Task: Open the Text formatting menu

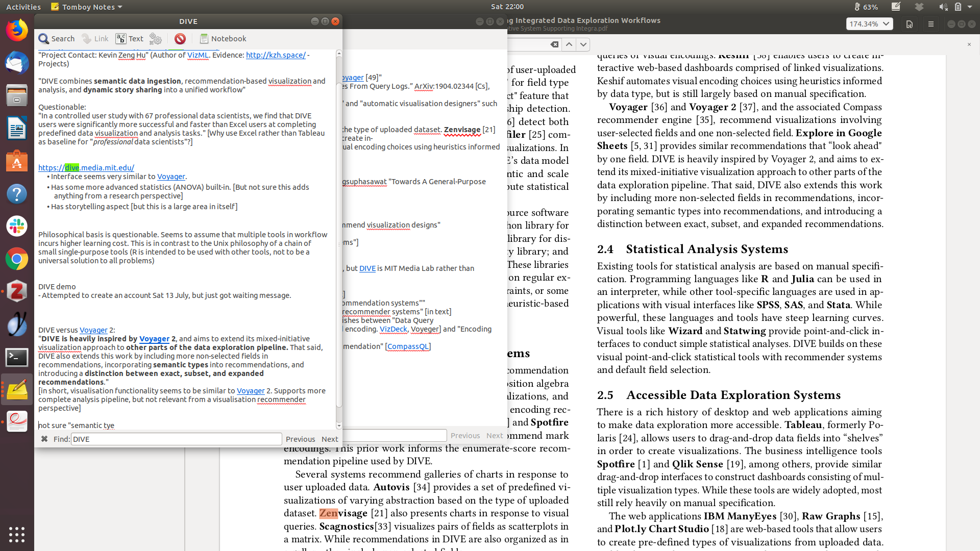Action: coord(129,39)
